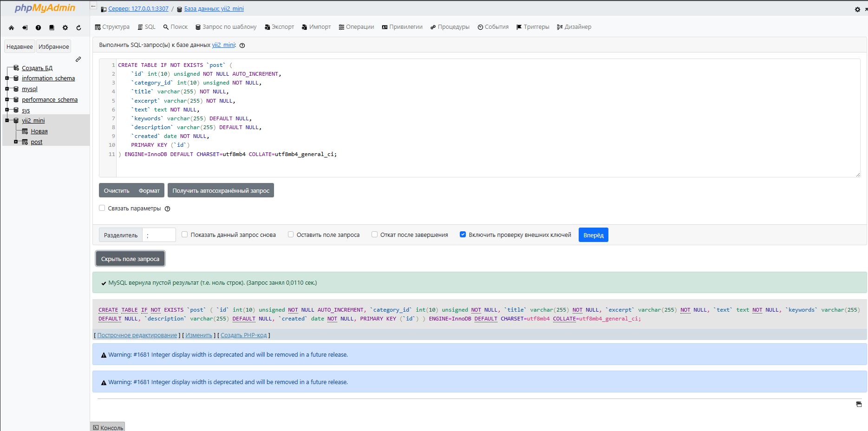This screenshot has height=431, width=868.
Task: Click the Создать БД database icon
Action: tap(16, 68)
